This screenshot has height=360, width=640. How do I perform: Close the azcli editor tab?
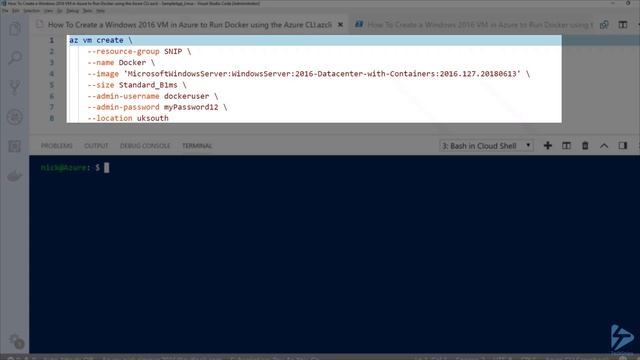point(340,25)
